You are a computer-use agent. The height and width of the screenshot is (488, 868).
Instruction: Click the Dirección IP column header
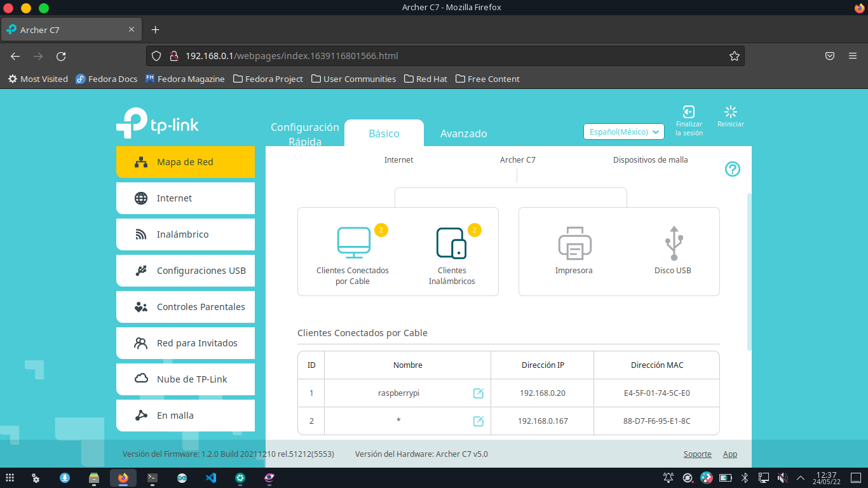[543, 365]
